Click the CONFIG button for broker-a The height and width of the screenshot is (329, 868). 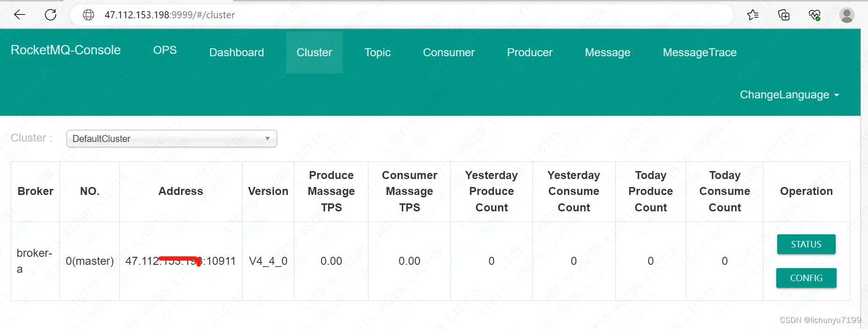point(806,278)
